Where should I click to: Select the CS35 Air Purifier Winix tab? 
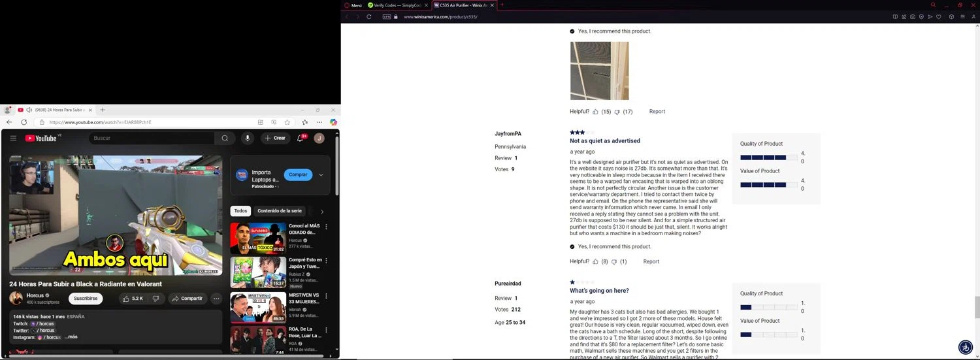point(464,5)
